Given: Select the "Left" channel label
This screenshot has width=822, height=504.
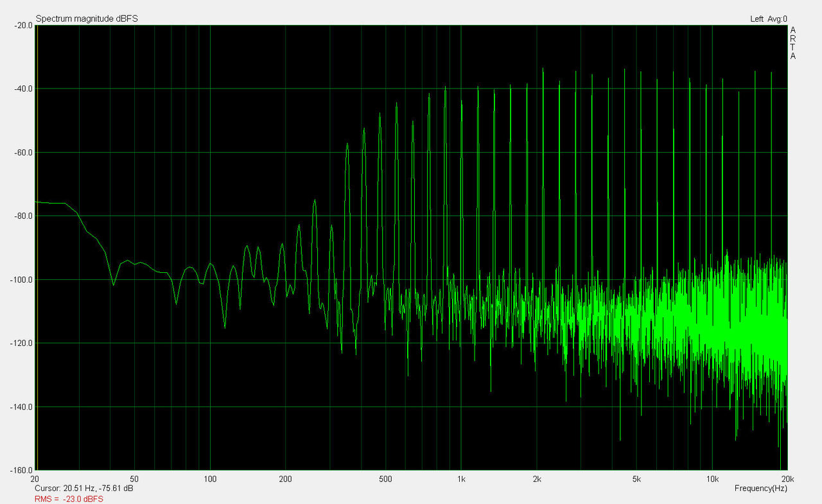Looking at the screenshot, I should click(x=756, y=19).
